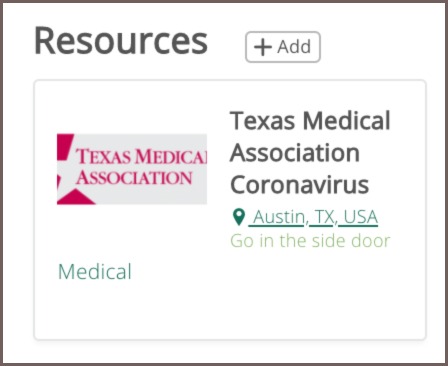Click TX in the address link

tap(324, 217)
